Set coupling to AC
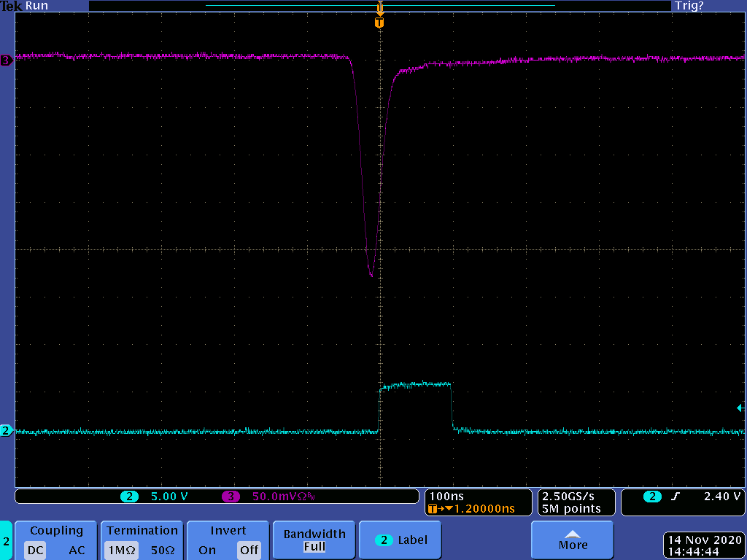Screen dimensions: 747x560 [77, 550]
